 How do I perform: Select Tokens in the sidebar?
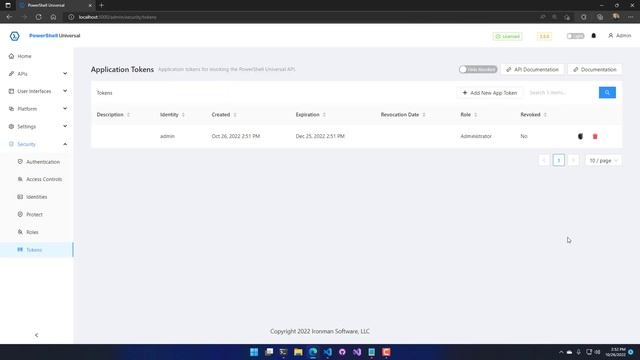click(x=37, y=250)
